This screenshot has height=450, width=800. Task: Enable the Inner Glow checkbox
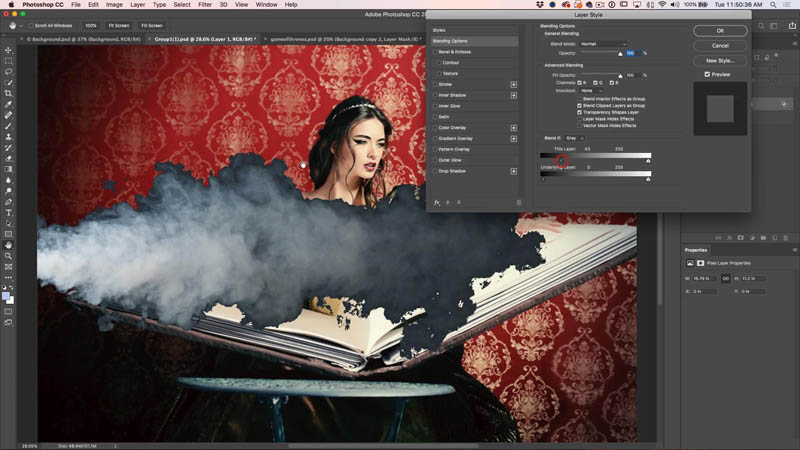click(x=435, y=106)
